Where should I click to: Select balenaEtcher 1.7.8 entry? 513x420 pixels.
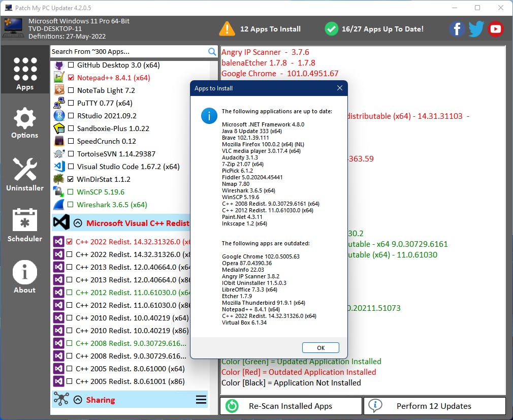tap(268, 63)
